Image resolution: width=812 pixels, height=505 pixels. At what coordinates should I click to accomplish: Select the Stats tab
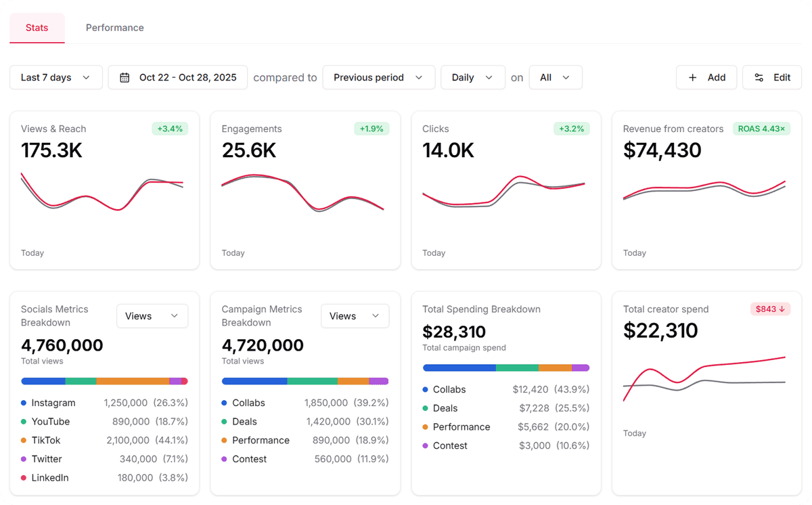pyautogui.click(x=37, y=28)
